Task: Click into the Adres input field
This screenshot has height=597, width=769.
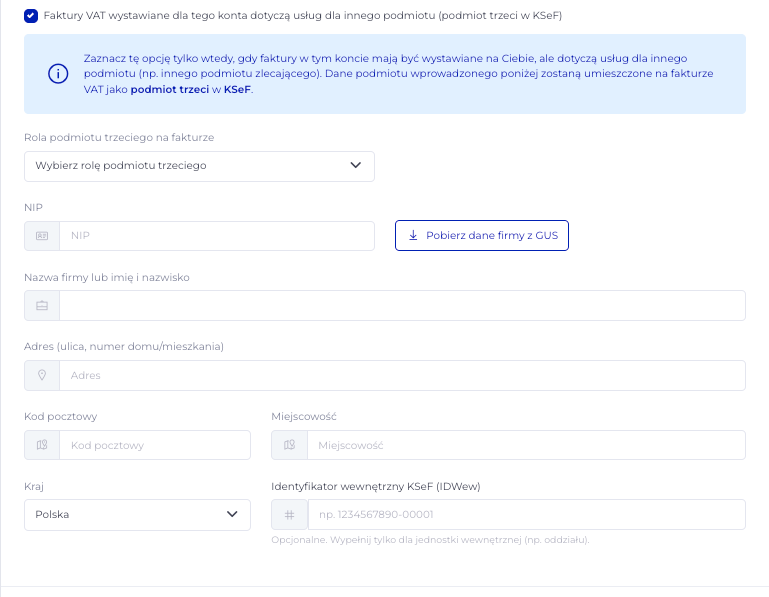Action: 402,376
